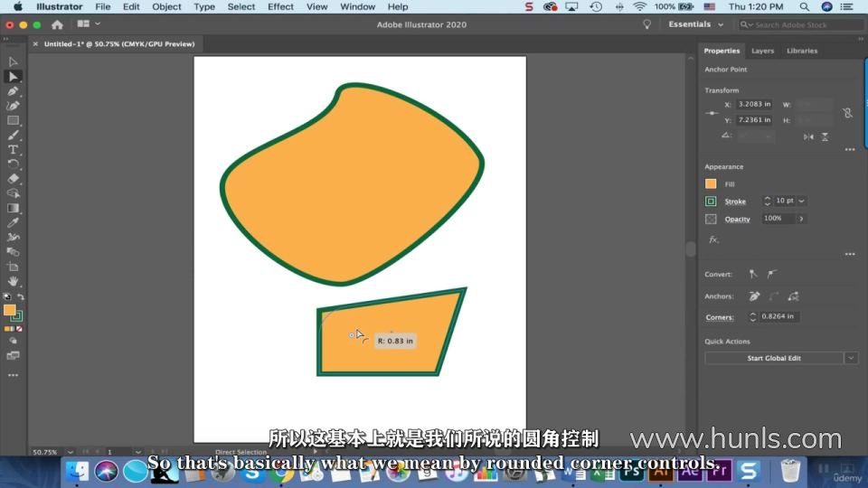
Task: Select the Shape Builder tool
Action: click(13, 193)
